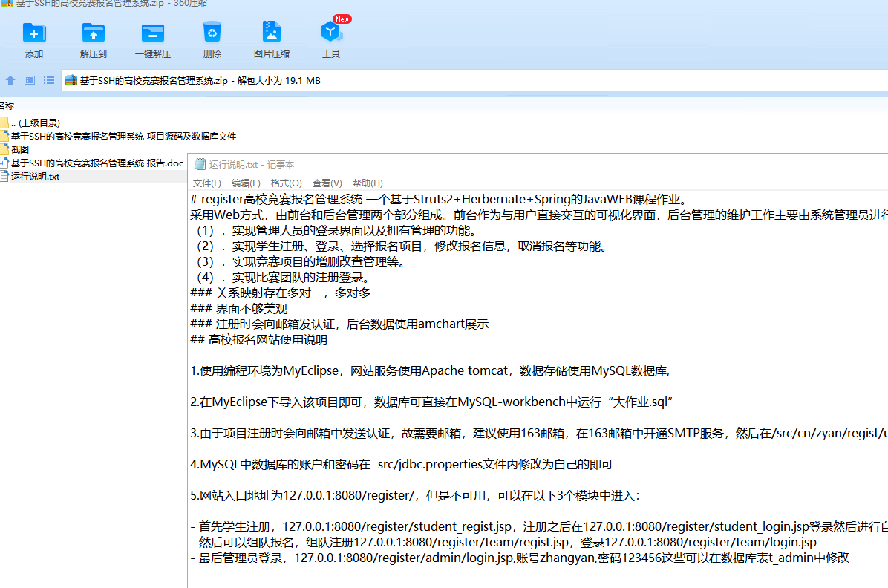Image resolution: width=888 pixels, height=588 pixels.
Task: Open the Notepad 帮助(H) menu
Action: pos(368,183)
